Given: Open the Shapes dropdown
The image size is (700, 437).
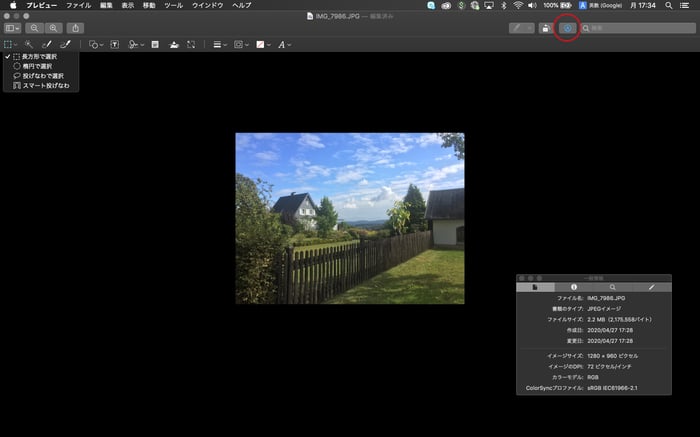Looking at the screenshot, I should coord(95,45).
